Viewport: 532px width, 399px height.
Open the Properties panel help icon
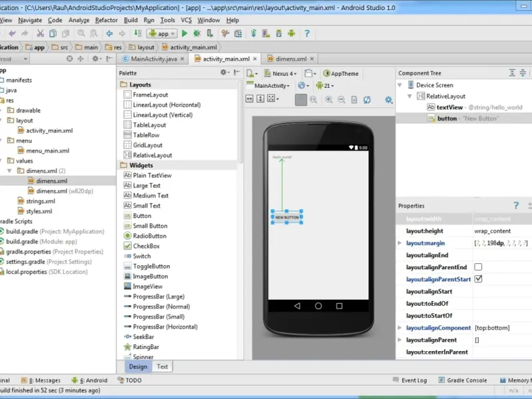pyautogui.click(x=515, y=205)
